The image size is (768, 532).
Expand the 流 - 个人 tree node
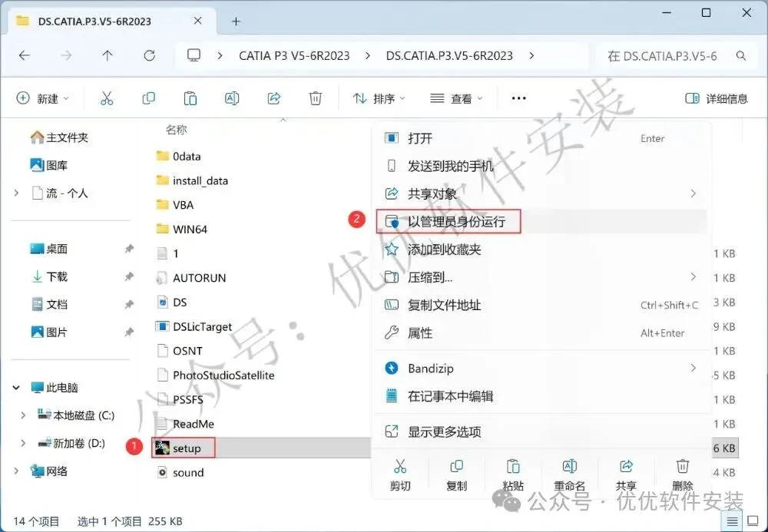click(16, 193)
